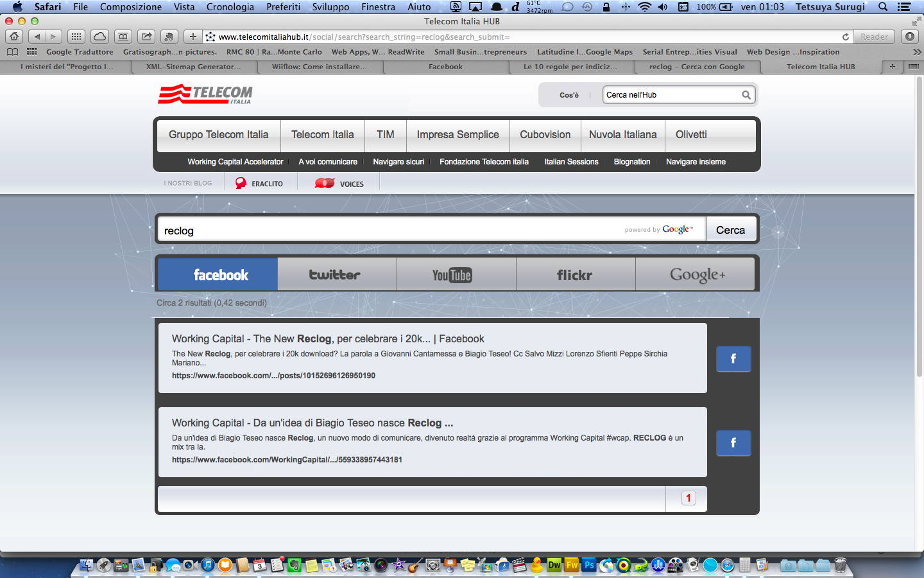
Task: Click the Evernote clipper toolbar icon
Action: pos(169,37)
